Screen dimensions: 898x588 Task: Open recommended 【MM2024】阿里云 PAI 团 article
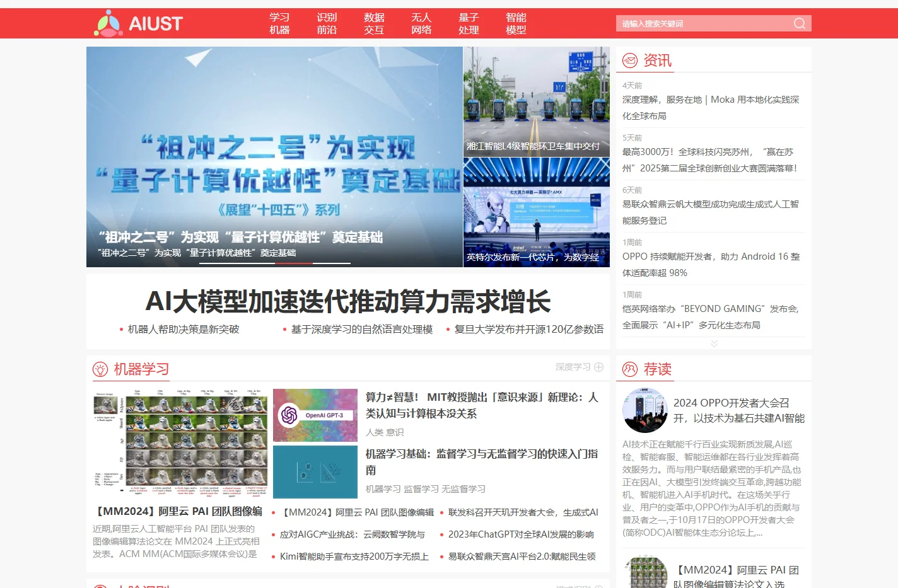(737, 577)
